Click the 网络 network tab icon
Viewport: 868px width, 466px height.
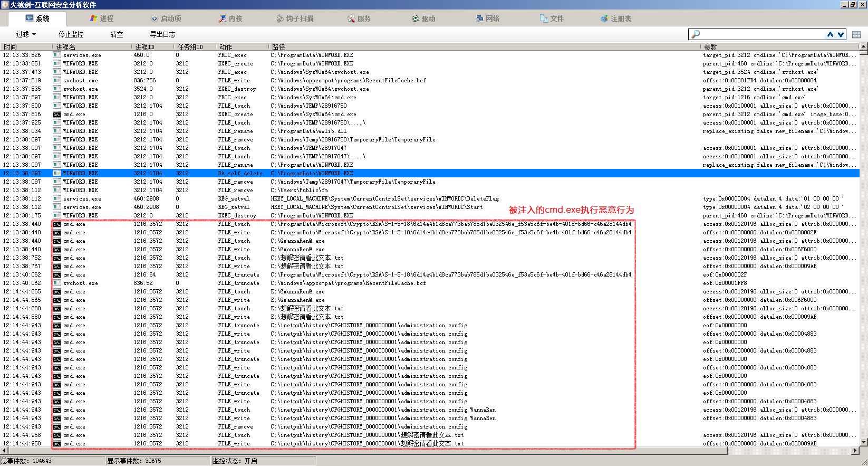479,18
